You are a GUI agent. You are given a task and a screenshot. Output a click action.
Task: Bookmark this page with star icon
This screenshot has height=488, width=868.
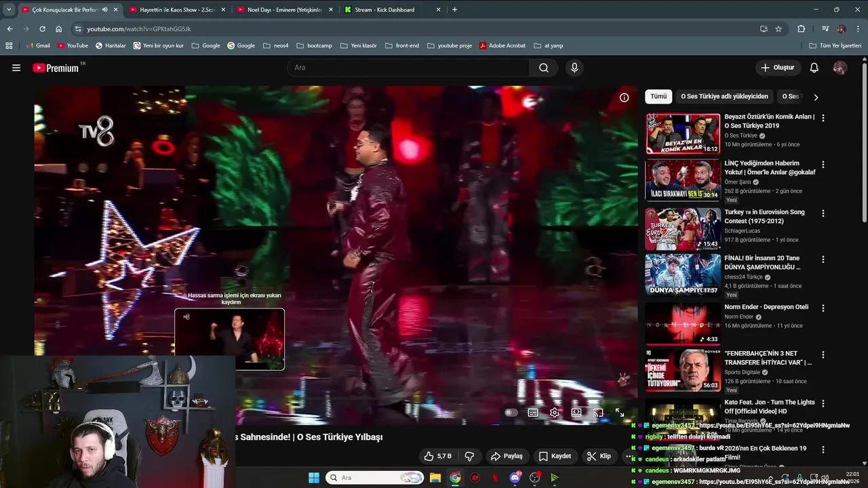(x=778, y=29)
